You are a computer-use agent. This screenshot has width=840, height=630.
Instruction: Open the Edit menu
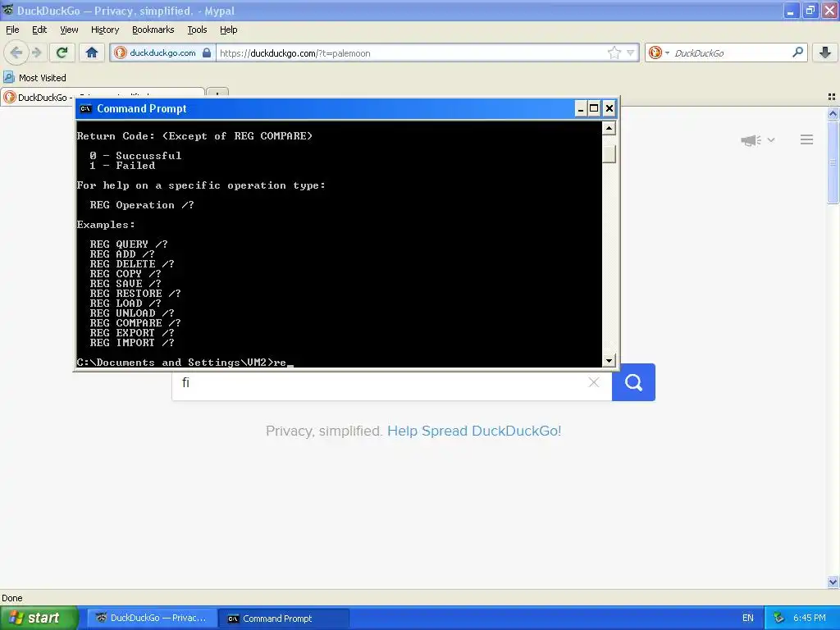coord(39,30)
